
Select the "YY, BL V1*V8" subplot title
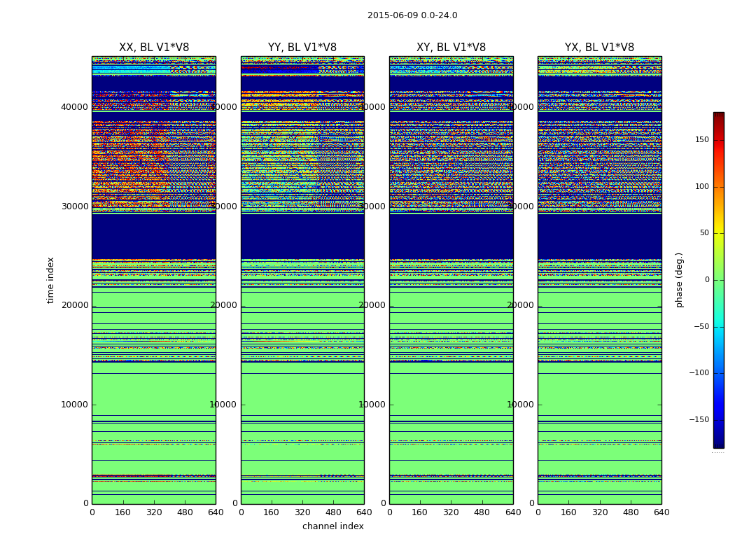point(302,48)
